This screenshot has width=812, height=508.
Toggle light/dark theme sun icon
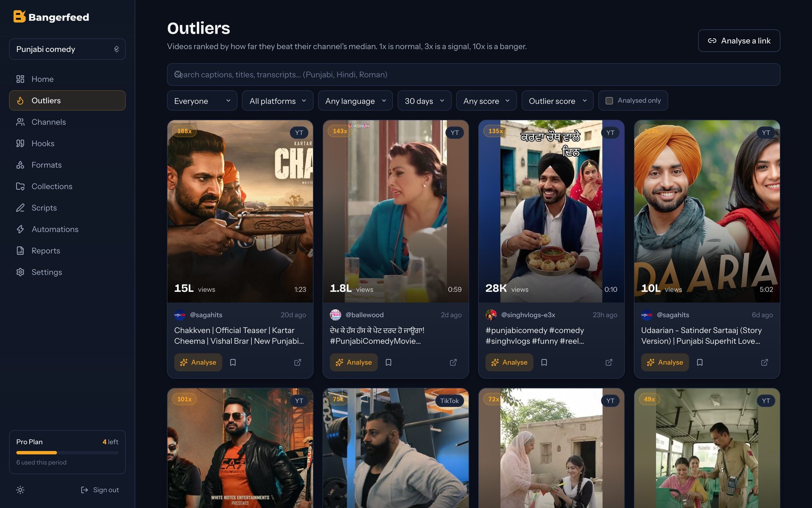(x=20, y=490)
